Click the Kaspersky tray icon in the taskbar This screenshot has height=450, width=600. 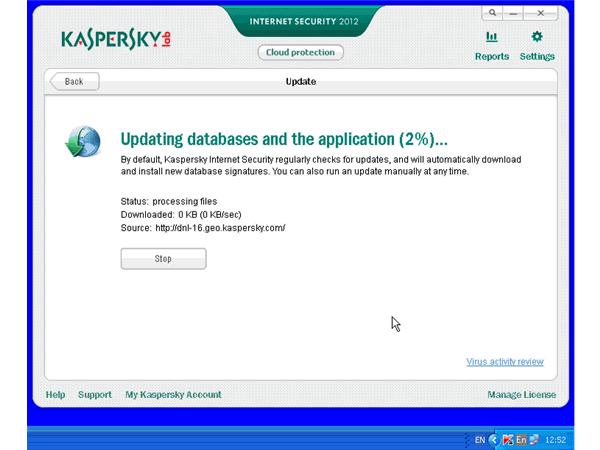508,440
